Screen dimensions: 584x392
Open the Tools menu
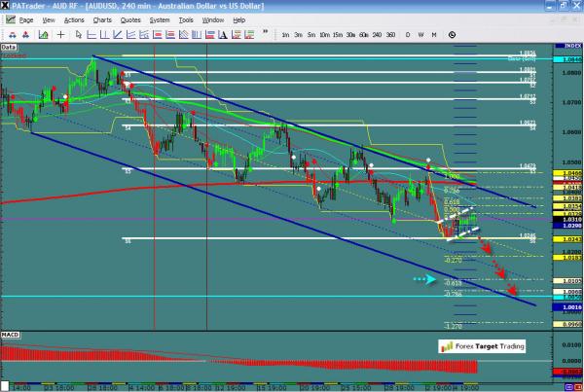186,19
